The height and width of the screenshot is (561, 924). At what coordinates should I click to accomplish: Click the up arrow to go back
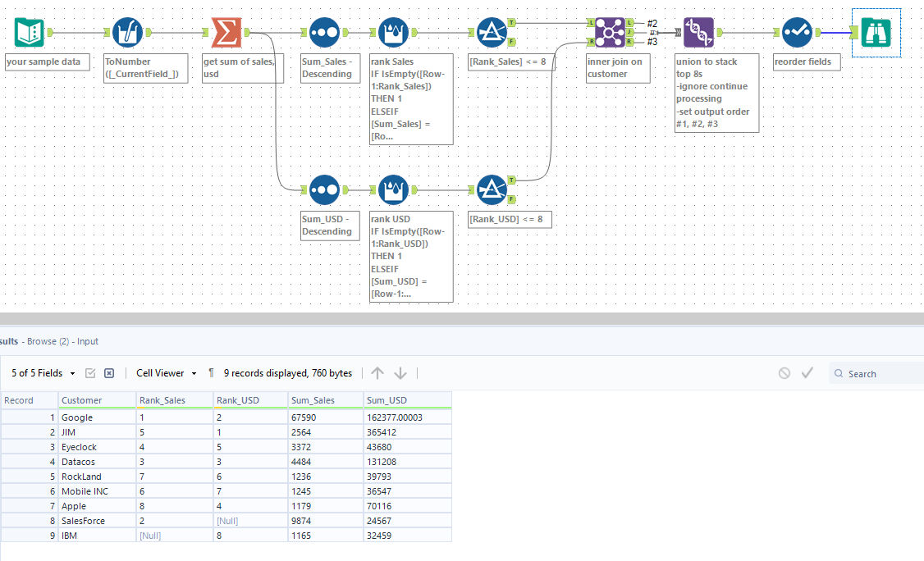(x=377, y=373)
